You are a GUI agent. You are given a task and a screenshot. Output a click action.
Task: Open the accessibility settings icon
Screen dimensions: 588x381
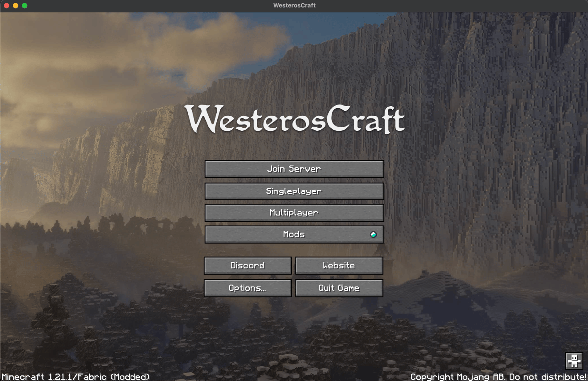[574, 361]
